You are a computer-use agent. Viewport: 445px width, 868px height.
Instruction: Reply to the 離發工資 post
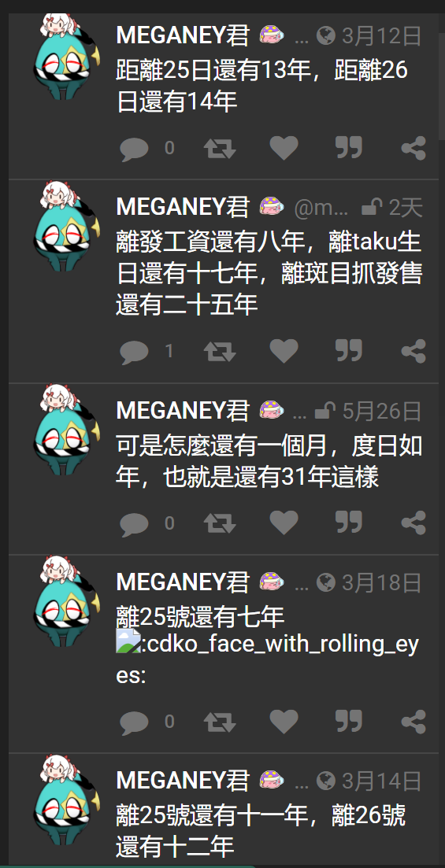pos(134,352)
